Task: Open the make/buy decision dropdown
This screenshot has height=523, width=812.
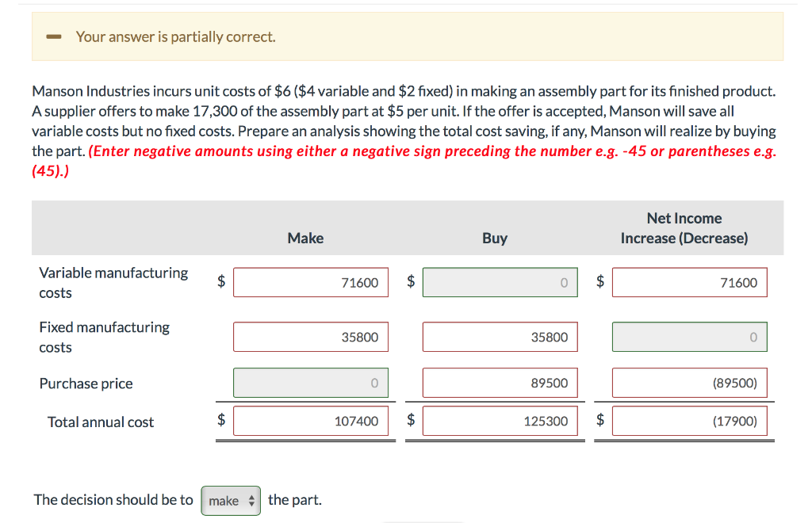Action: [231, 499]
